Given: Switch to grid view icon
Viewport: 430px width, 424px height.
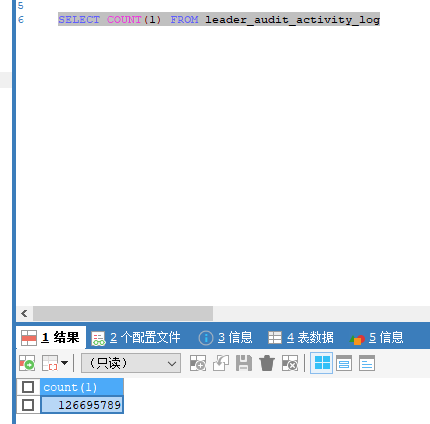Looking at the screenshot, I should click(x=322, y=363).
